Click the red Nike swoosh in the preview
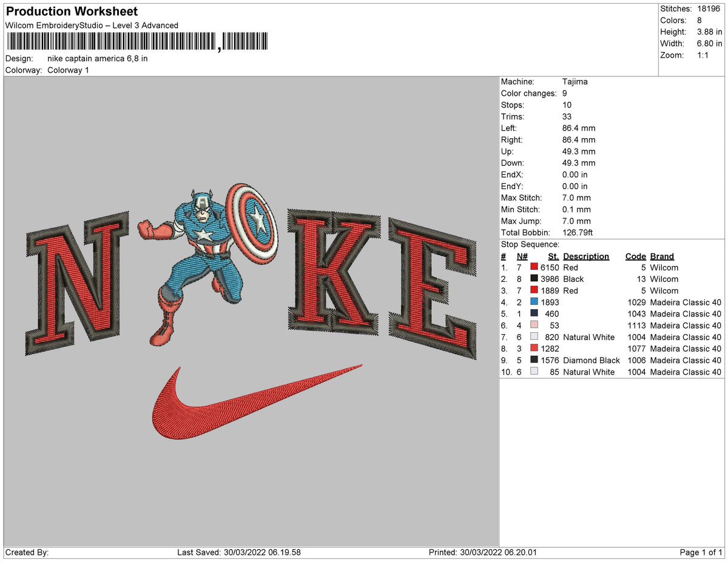The height and width of the screenshot is (562, 728). [257, 401]
